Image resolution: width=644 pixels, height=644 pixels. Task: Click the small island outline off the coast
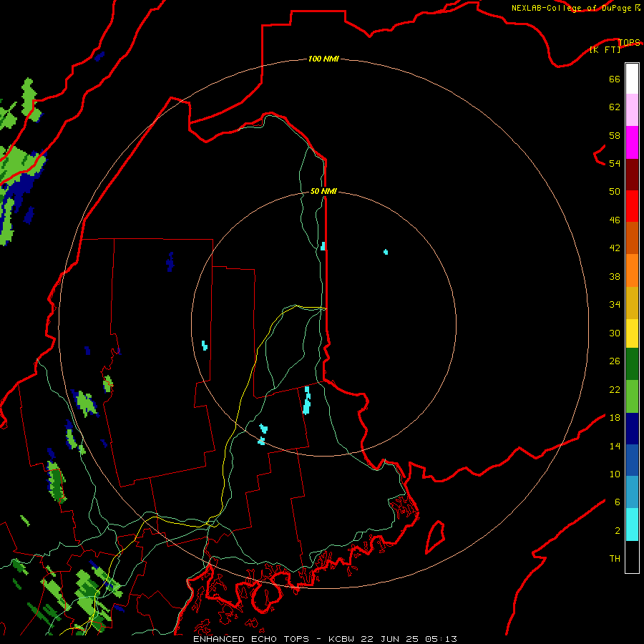click(x=435, y=537)
